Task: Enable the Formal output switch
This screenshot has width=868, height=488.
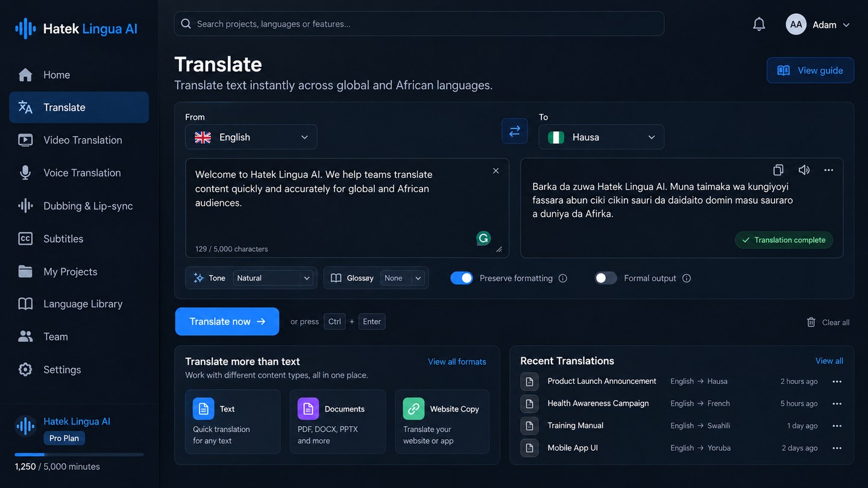Action: [606, 278]
